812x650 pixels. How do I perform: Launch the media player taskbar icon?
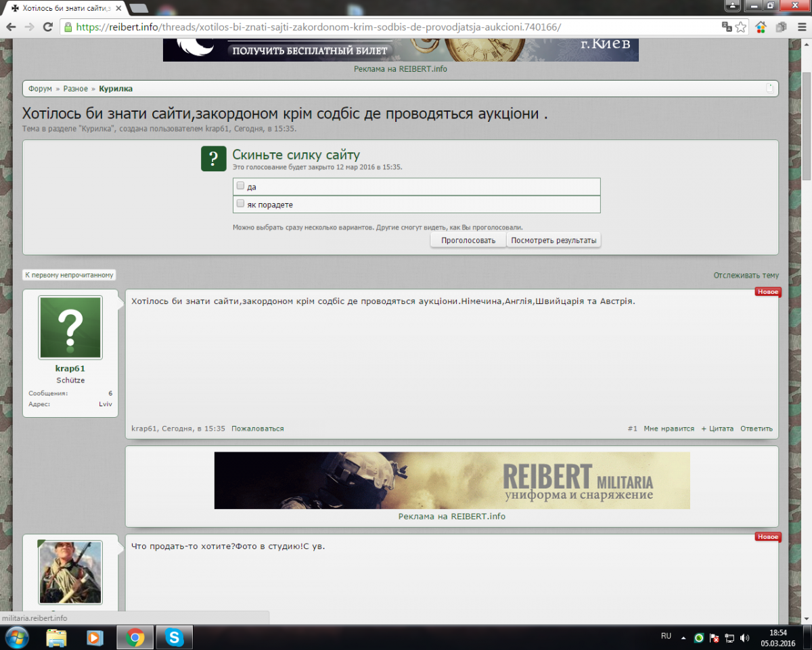coord(95,637)
